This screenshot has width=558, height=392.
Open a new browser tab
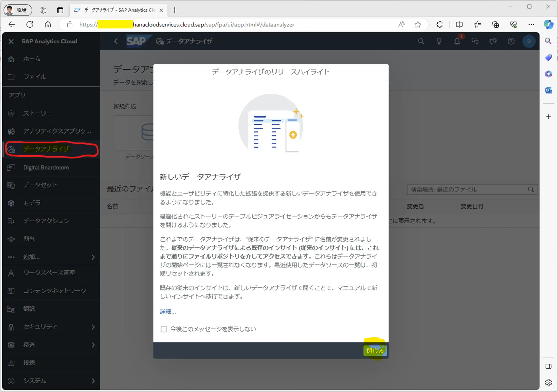pyautogui.click(x=175, y=10)
